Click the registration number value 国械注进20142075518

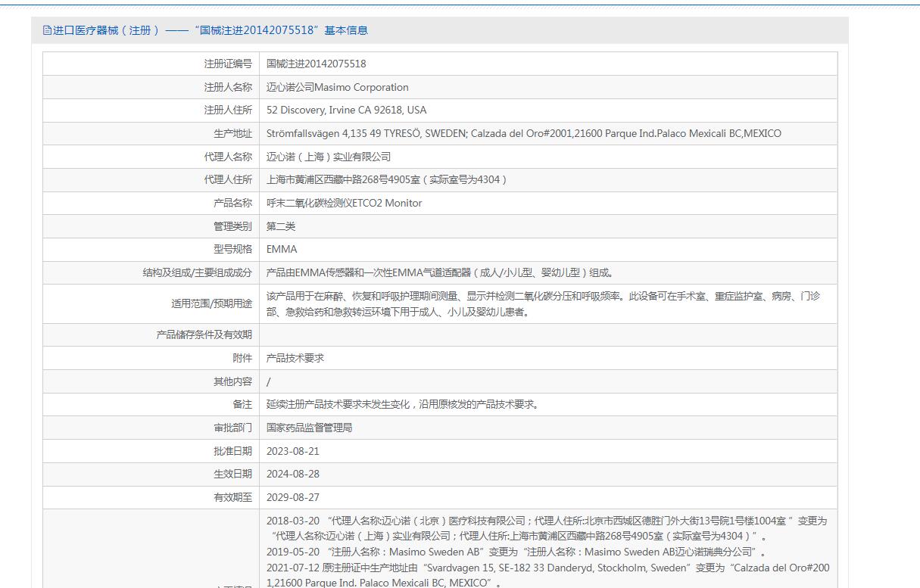coord(316,64)
